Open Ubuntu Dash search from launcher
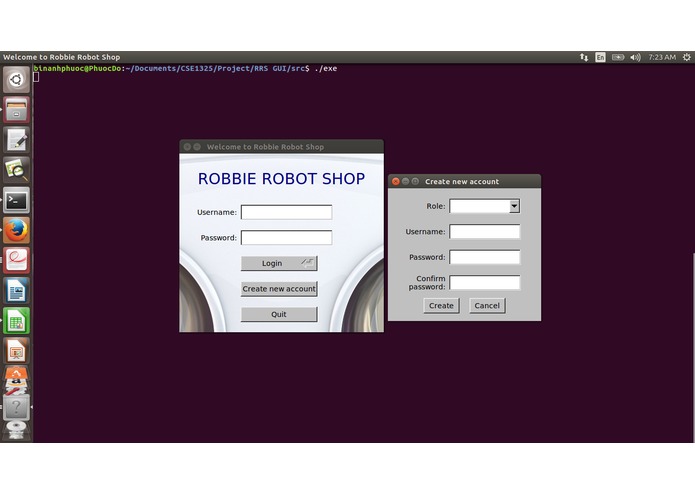The height and width of the screenshot is (494, 695). [x=16, y=80]
